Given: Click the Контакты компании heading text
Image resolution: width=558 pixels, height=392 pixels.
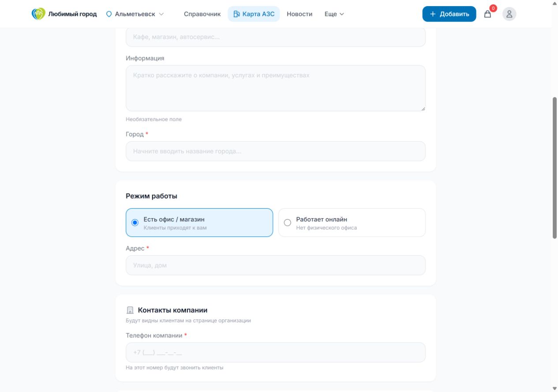Looking at the screenshot, I should [172, 310].
